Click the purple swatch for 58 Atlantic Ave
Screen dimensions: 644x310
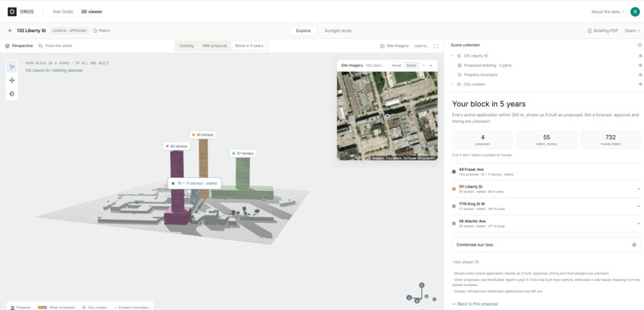coord(453,224)
